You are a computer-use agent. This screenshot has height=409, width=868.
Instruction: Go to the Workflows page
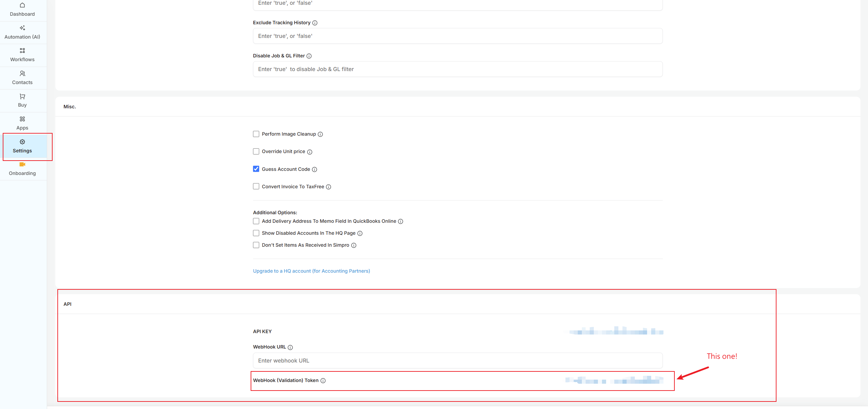click(x=22, y=55)
